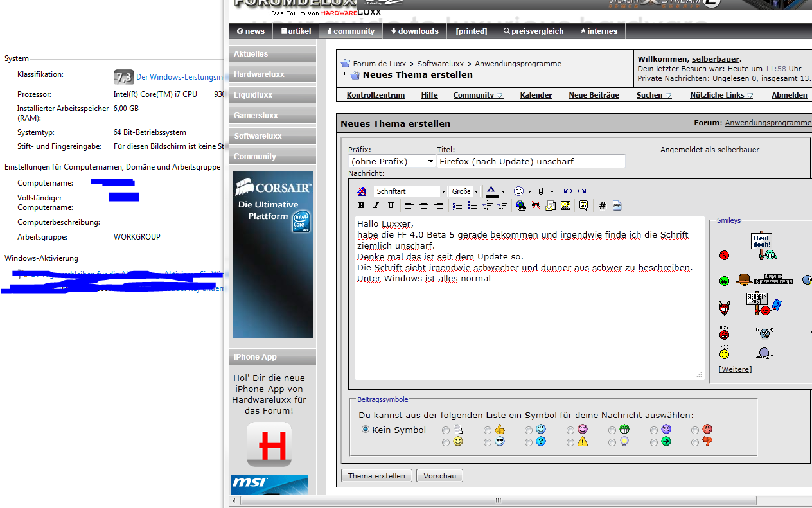The width and height of the screenshot is (812, 508).
Task: Undo the last editor action
Action: point(568,191)
